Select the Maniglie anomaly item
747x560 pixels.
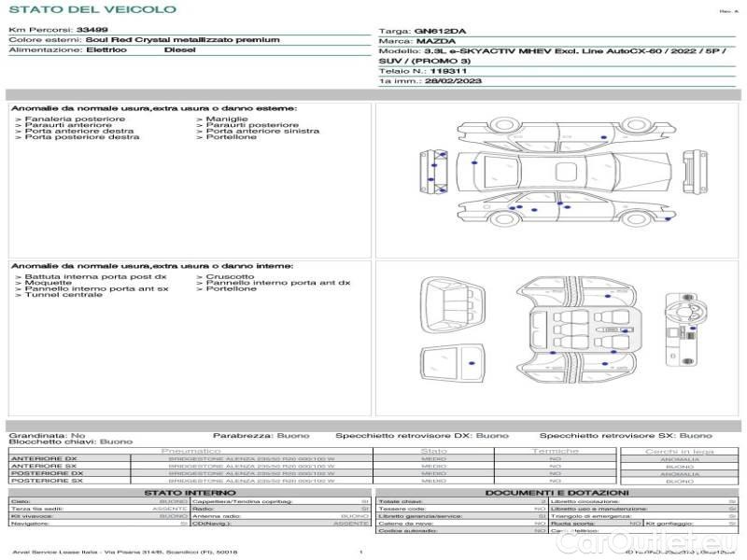[x=222, y=119]
